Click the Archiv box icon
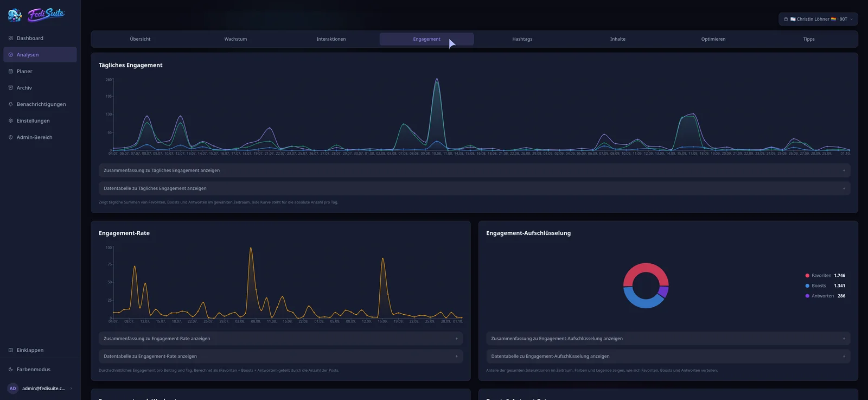This screenshot has width=868, height=400. click(x=11, y=87)
